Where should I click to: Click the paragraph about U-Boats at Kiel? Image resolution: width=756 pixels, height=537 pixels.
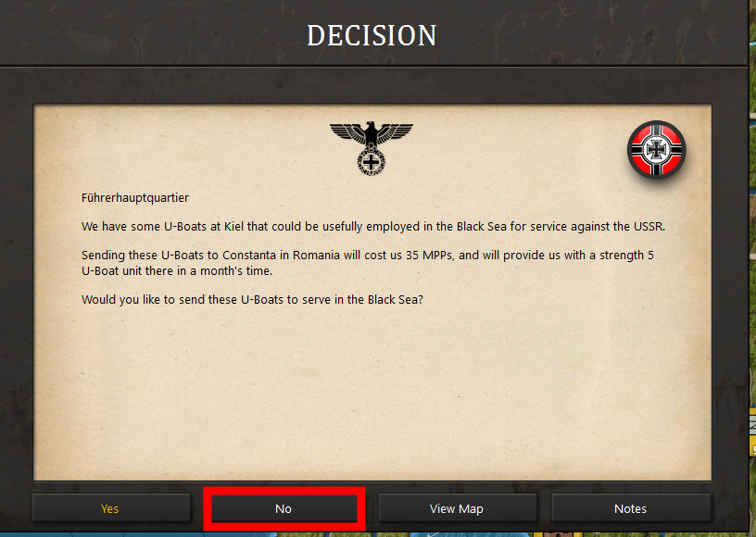(373, 226)
